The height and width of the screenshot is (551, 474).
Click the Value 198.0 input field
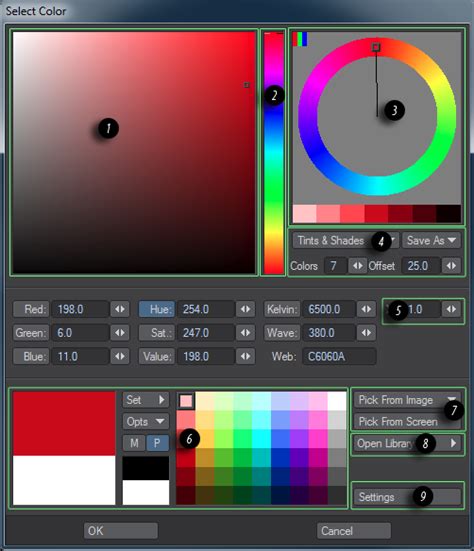(206, 356)
